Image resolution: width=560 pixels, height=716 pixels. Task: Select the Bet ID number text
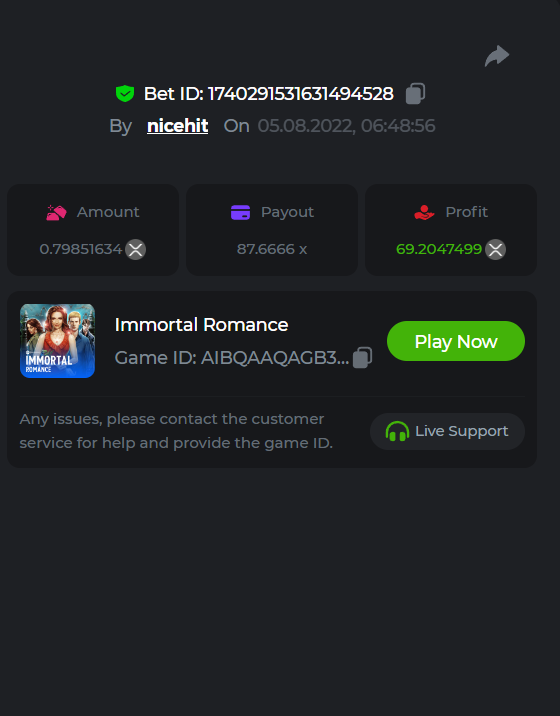tap(301, 94)
